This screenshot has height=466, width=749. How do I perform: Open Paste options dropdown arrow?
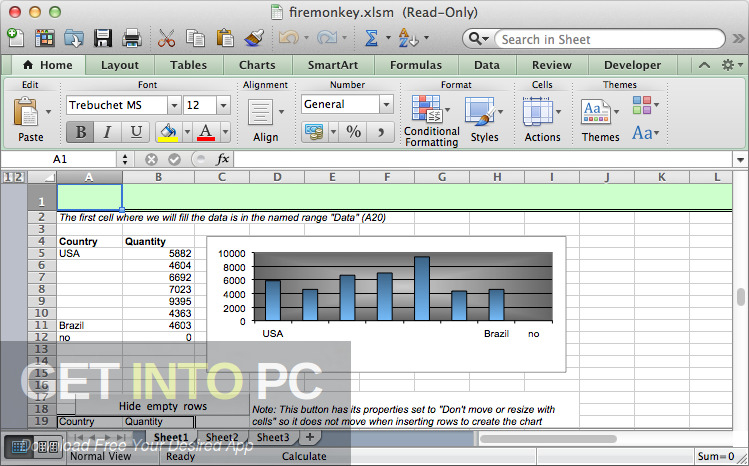(x=48, y=112)
